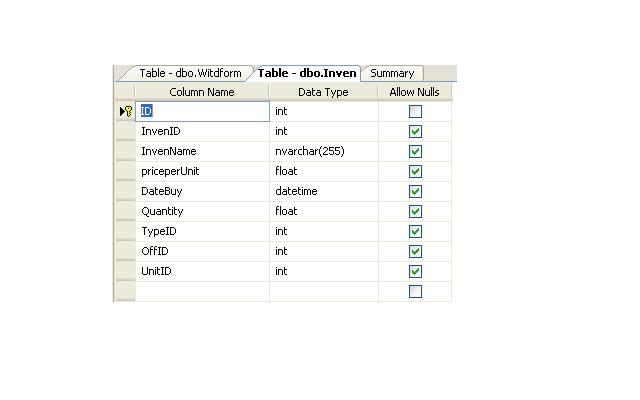Select the DateBuy row via its row header

pos(125,191)
